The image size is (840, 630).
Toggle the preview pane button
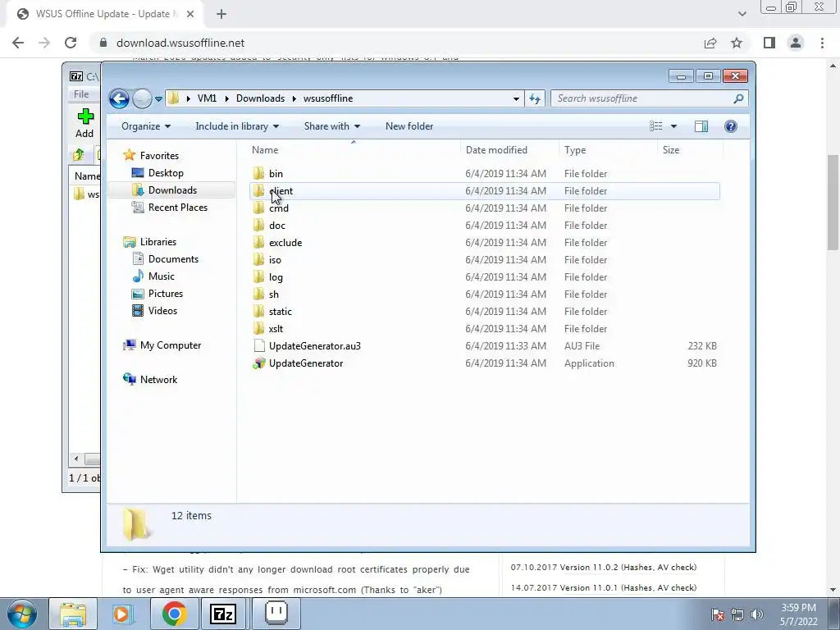click(701, 126)
